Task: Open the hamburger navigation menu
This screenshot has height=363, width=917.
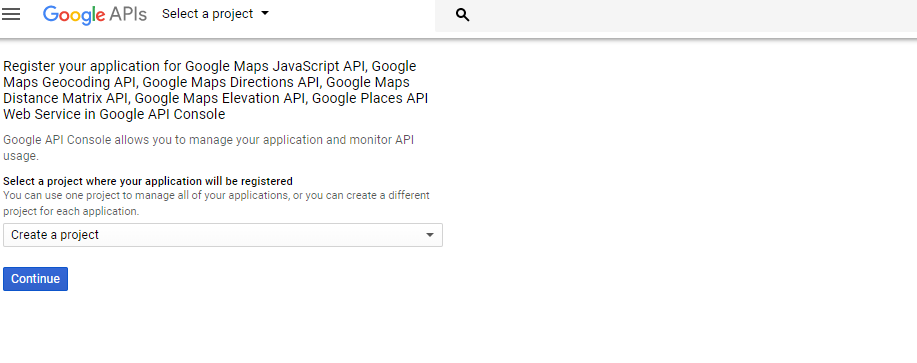Action: click(x=11, y=14)
